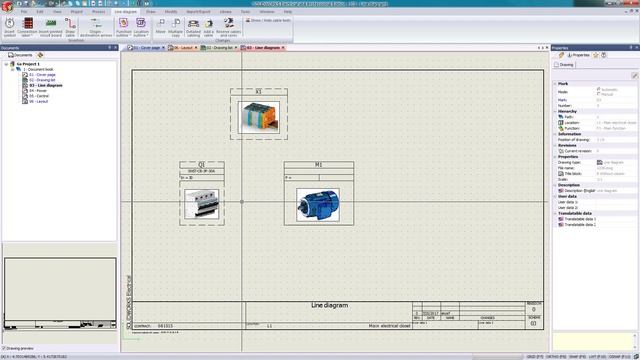Click the Location property row
The width and height of the screenshot is (640, 360).
597,122
